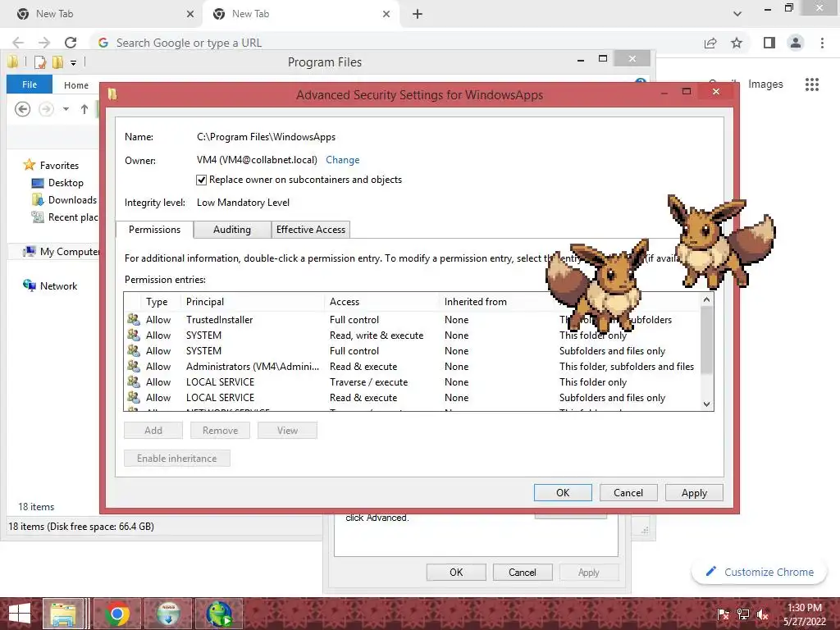The height and width of the screenshot is (630, 840).
Task: Confirm Advanced Security Settings with OK
Action: click(x=563, y=493)
